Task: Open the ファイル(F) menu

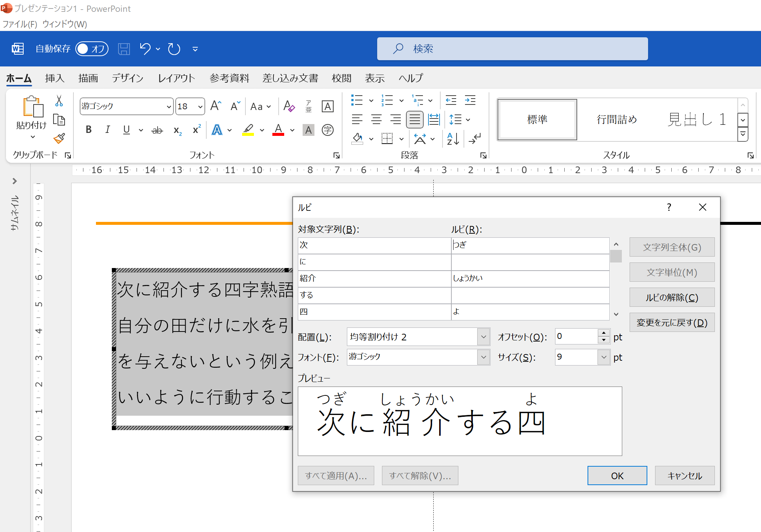Action: [20, 24]
